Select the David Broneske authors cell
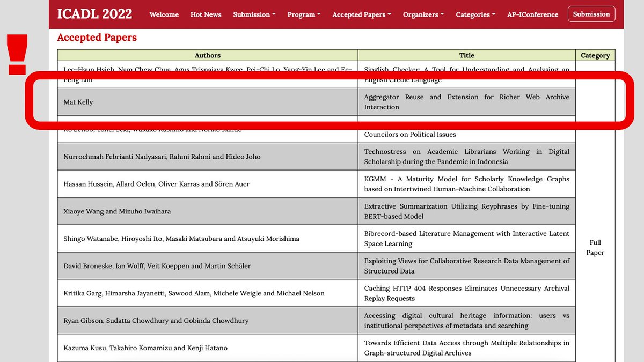The height and width of the screenshot is (362, 644). click(208, 266)
